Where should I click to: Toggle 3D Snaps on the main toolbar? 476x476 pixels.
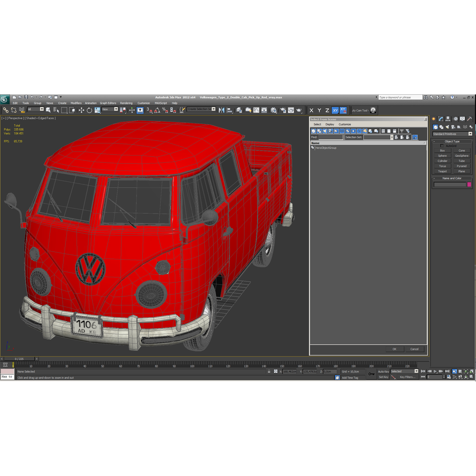click(149, 110)
